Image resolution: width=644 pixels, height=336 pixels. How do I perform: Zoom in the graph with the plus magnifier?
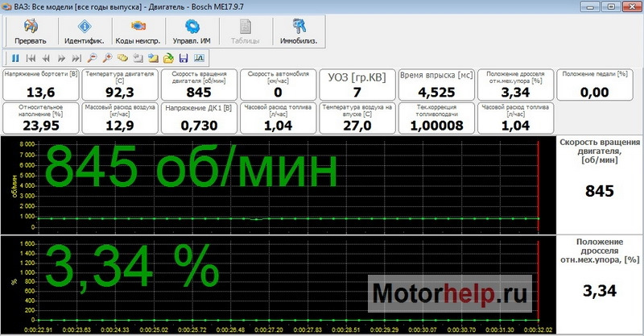click(107, 58)
